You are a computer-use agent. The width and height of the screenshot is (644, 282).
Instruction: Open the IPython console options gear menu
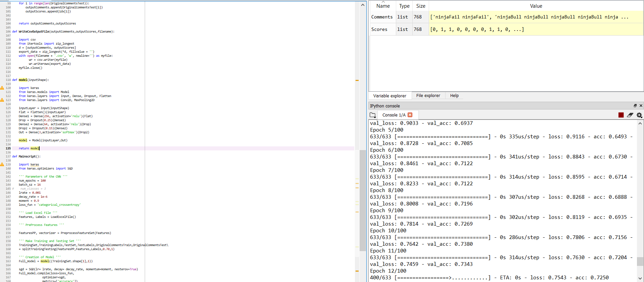point(639,115)
